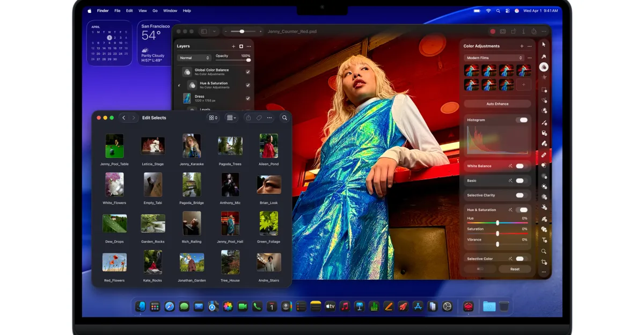
Task: Click the Reset button in Color Adjustments
Action: [515, 269]
